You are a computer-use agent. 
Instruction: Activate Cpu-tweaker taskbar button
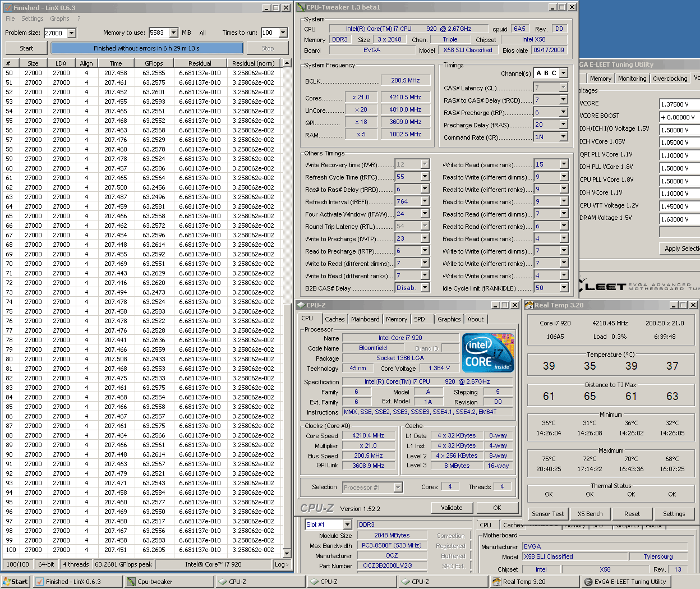169,582
